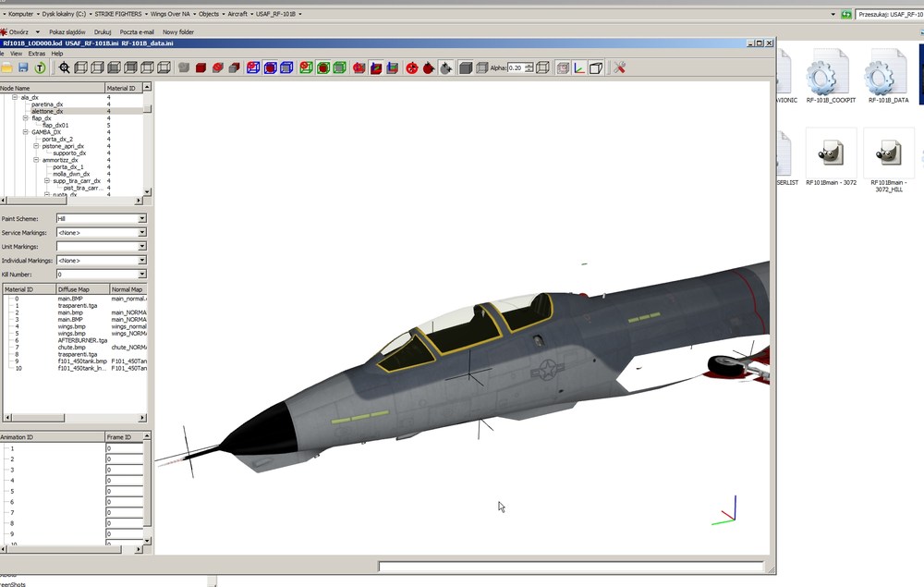Image resolution: width=924 pixels, height=587 pixels.
Task: Click Otwórz in Explorer toolbar
Action: (x=18, y=32)
